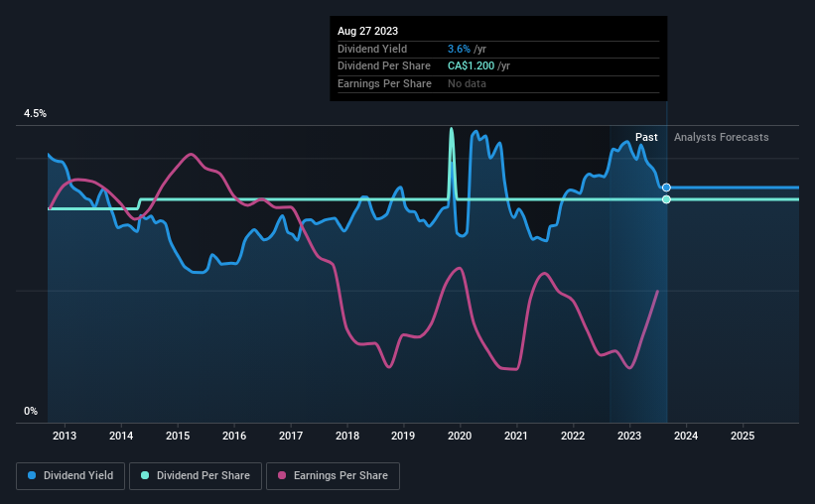Click the Dividend Per Share tooltip row label
Screen dimensions: 815x504
coord(384,66)
